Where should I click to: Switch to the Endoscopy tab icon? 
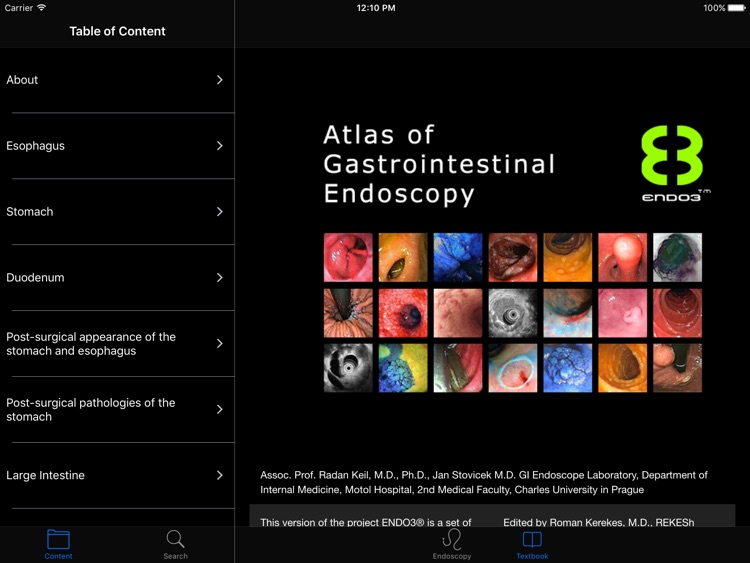click(x=452, y=539)
